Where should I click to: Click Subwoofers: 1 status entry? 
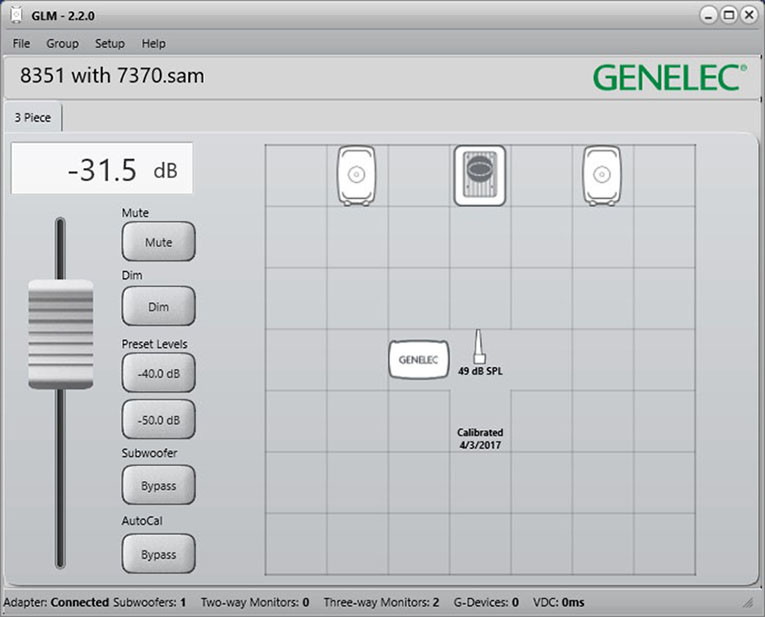[150, 602]
